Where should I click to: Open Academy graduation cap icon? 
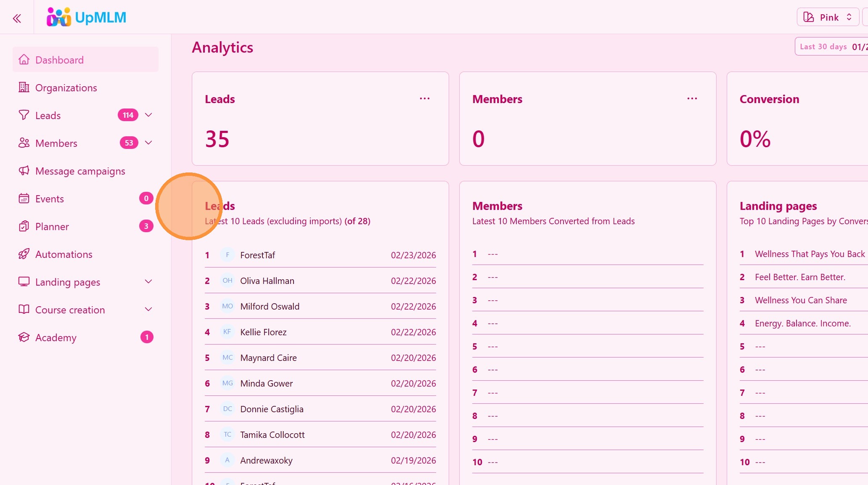click(x=24, y=337)
